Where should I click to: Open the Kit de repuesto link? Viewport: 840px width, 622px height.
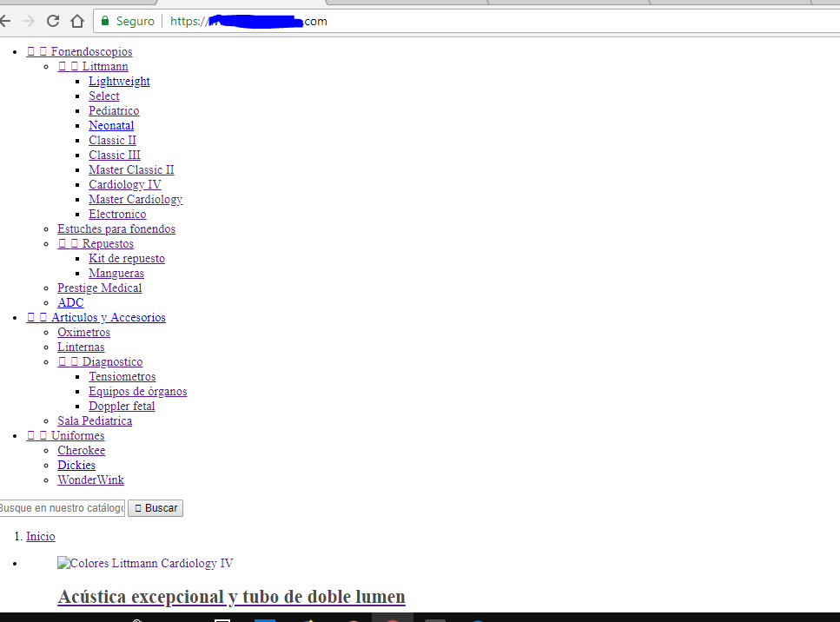click(x=127, y=258)
